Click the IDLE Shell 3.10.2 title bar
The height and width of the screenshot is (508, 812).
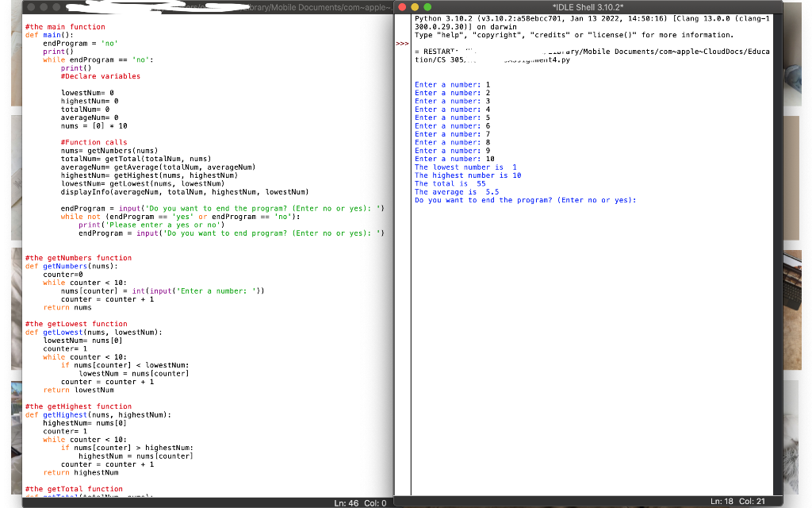pos(591,6)
